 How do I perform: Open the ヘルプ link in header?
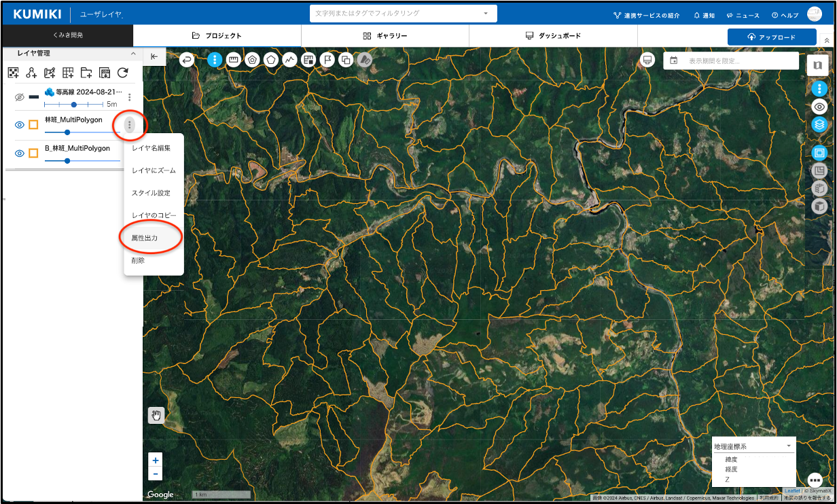(785, 15)
